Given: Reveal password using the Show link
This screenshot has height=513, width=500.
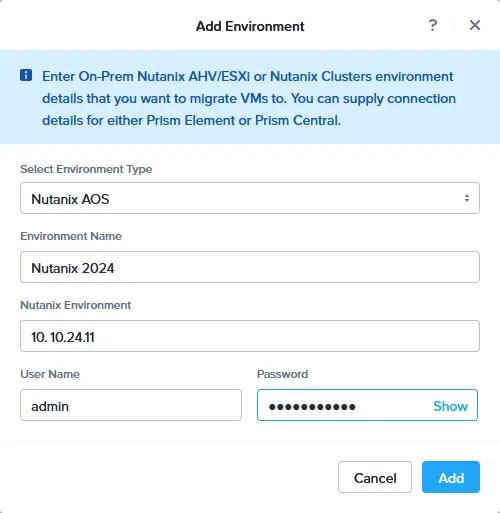Looking at the screenshot, I should 450,406.
